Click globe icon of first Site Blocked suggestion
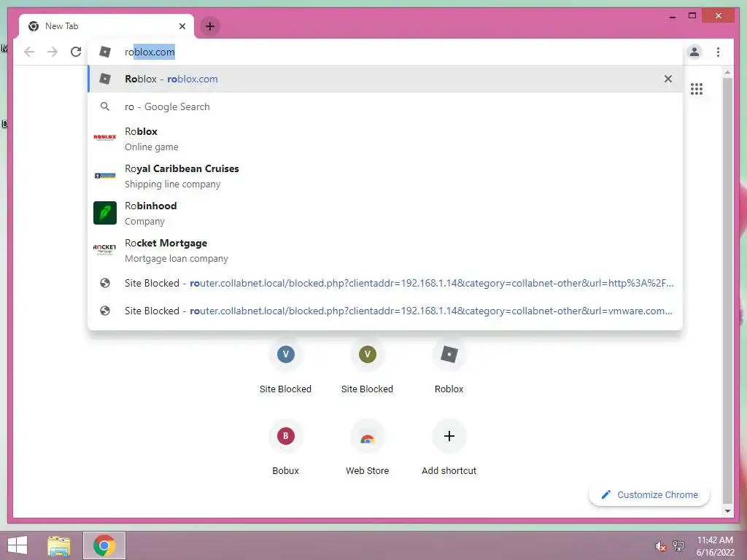 click(x=105, y=284)
